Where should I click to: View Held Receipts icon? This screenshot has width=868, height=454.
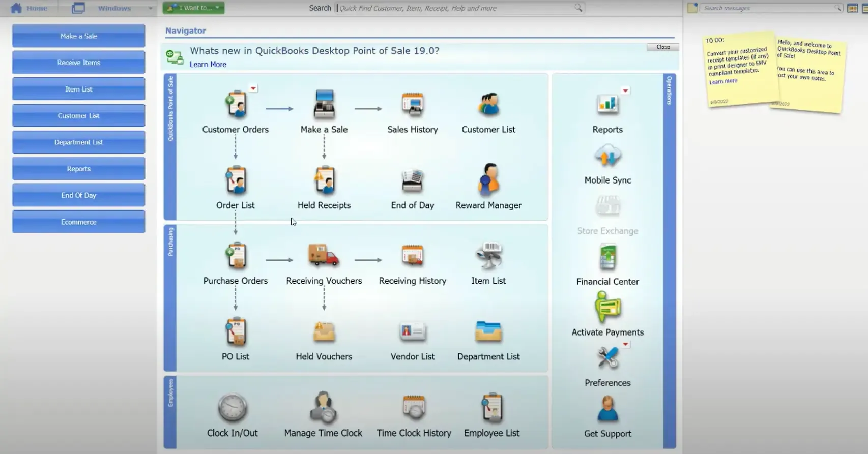pyautogui.click(x=324, y=180)
